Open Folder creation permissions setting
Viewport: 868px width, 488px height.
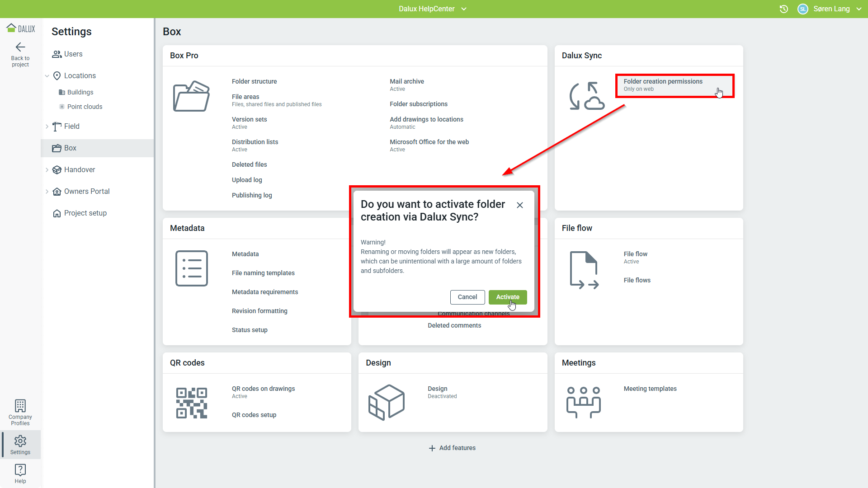tap(663, 84)
